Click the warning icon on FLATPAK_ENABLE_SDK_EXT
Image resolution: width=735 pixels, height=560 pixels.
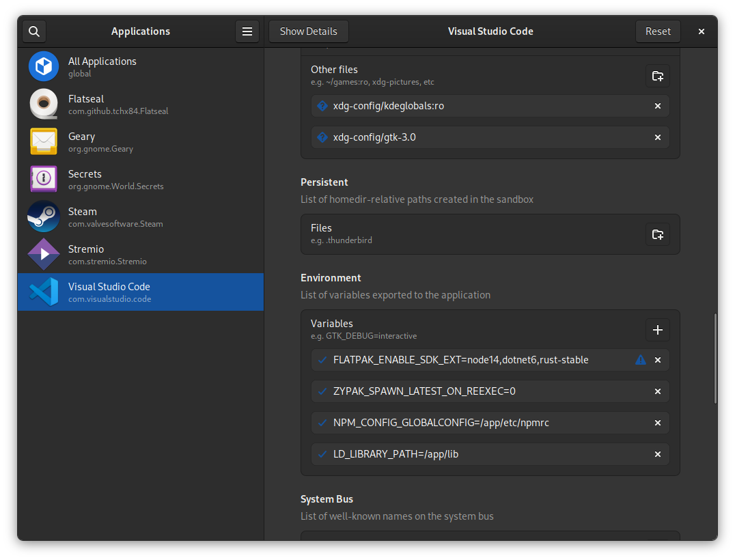pos(640,360)
